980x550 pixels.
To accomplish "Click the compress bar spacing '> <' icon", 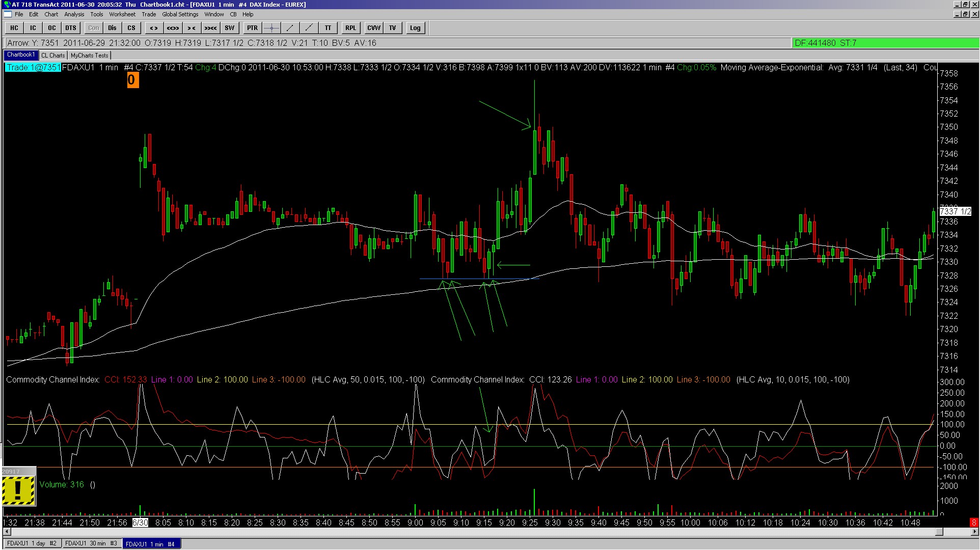I will coord(192,28).
